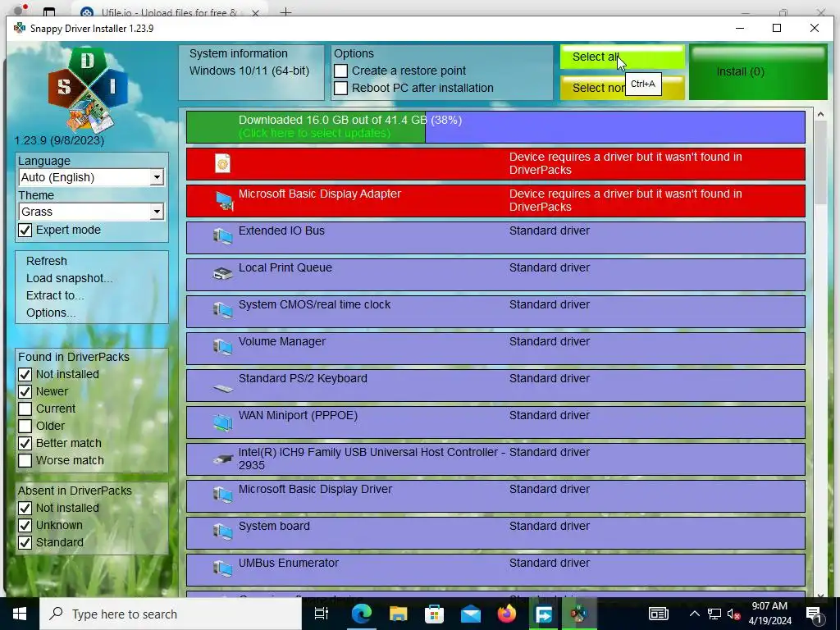Open the Theme dropdown showing Grass

pyautogui.click(x=91, y=212)
